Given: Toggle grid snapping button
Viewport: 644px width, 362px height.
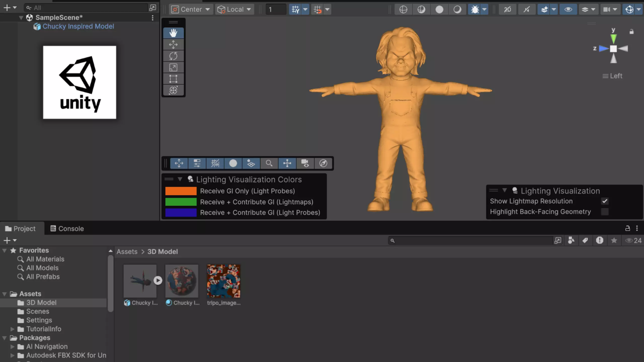Looking at the screenshot, I should tap(295, 9).
